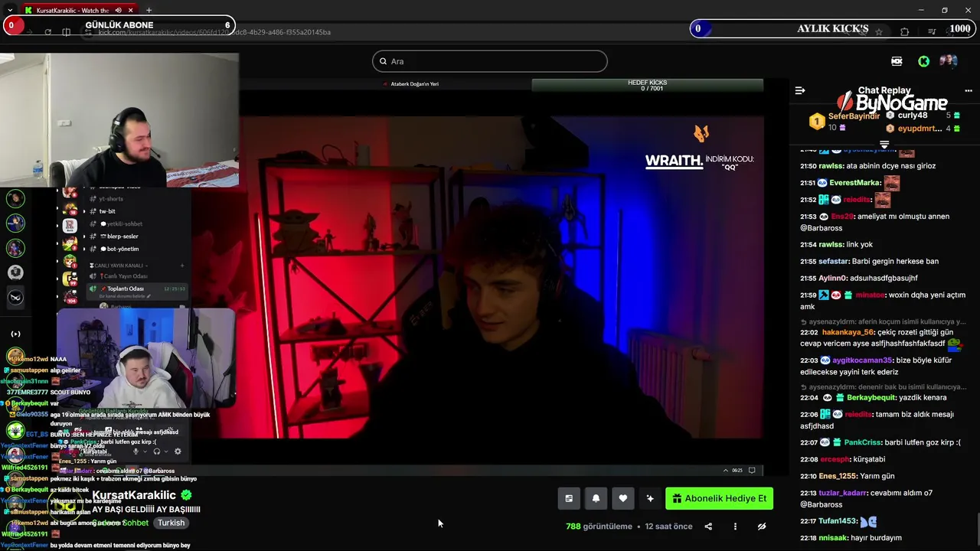Focus the Ara search field

pyautogui.click(x=490, y=61)
